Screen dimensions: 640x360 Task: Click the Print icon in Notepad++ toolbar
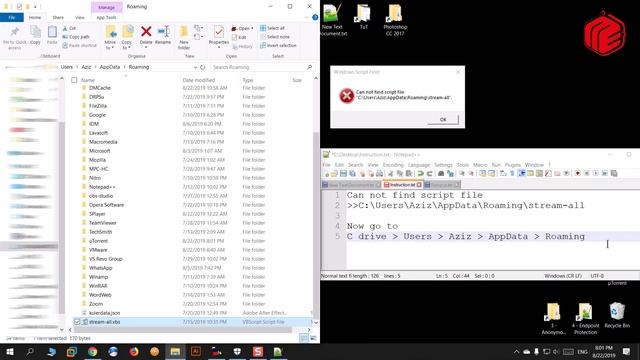click(x=379, y=173)
